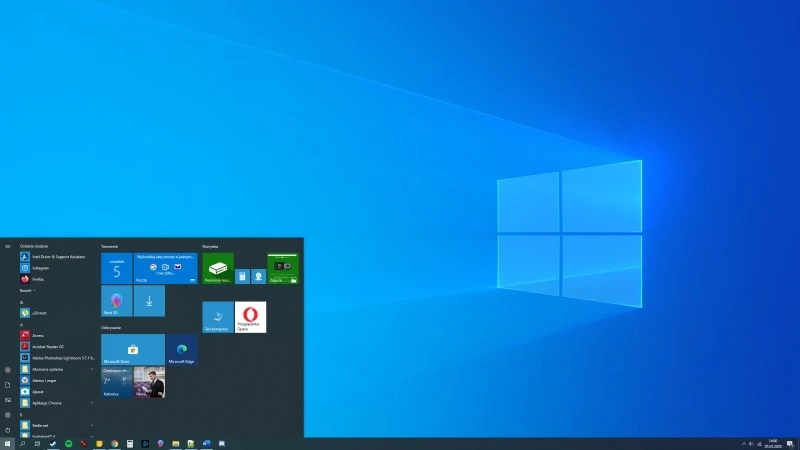Click the Power icon in Start sidebar
The width and height of the screenshot is (800, 450).
click(x=8, y=430)
